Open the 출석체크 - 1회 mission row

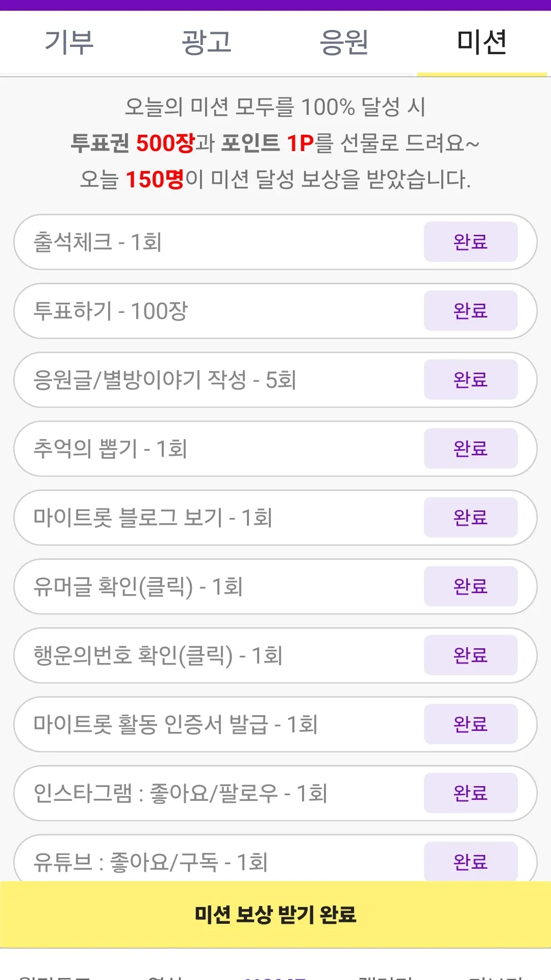tap(275, 242)
